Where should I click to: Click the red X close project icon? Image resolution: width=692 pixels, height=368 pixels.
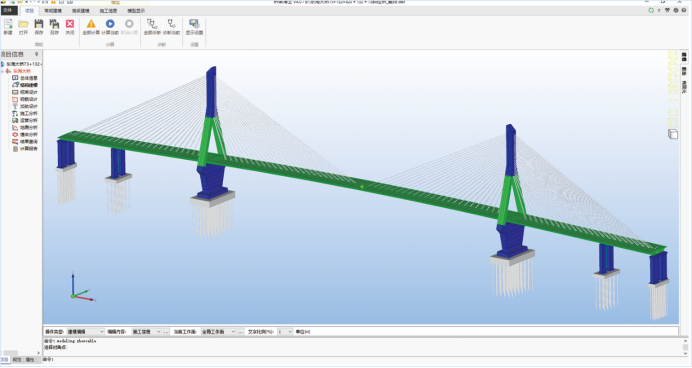click(x=70, y=26)
